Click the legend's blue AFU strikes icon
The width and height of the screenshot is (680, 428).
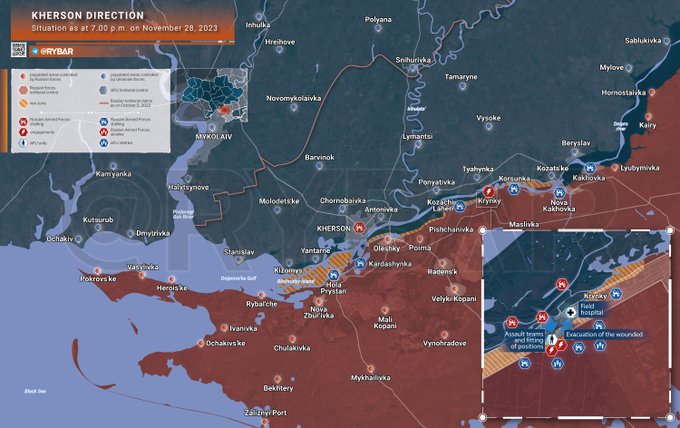tap(104, 142)
